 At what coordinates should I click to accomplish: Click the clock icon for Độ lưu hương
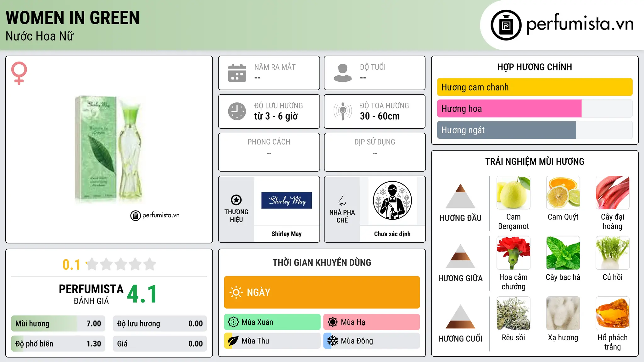[237, 111]
